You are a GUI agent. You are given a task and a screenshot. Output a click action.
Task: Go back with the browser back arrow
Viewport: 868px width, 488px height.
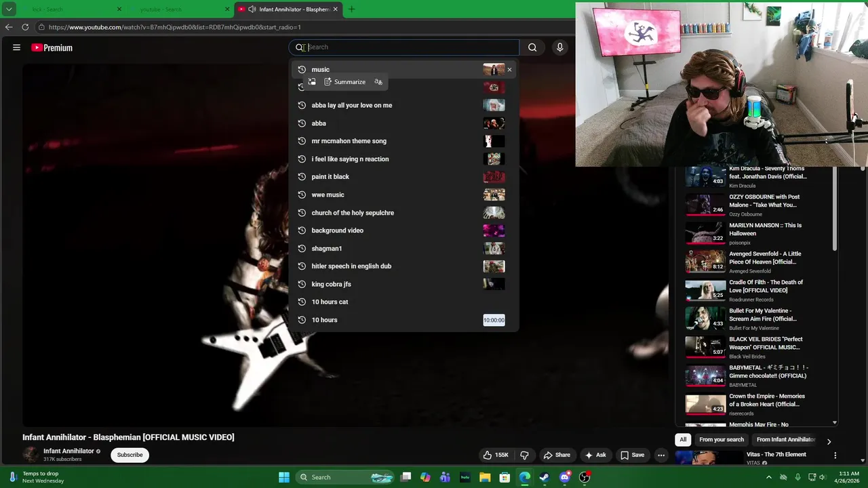[9, 27]
